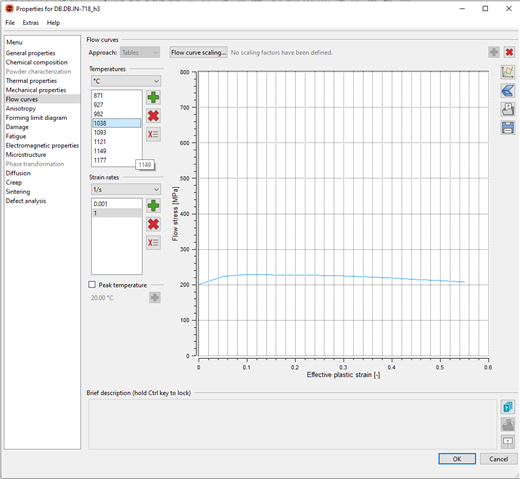Clear all temperatures with X-list icon
Viewport: 520px width, 479px height.
coord(153,134)
